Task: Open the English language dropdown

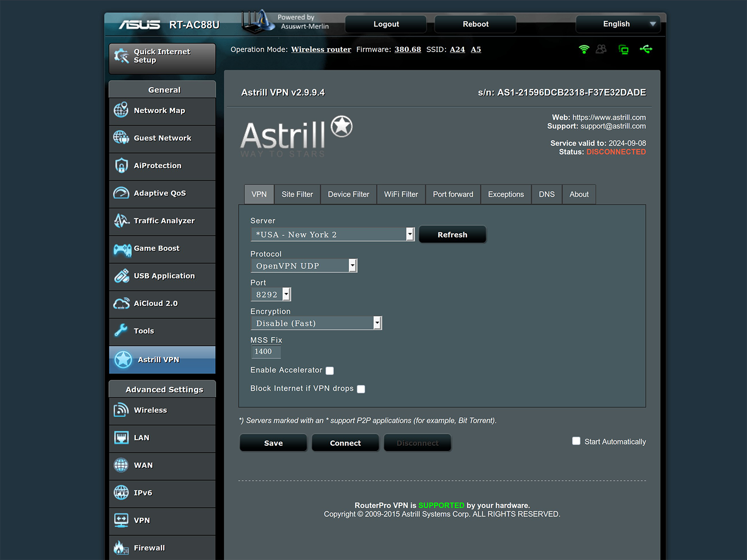Action: point(618,24)
